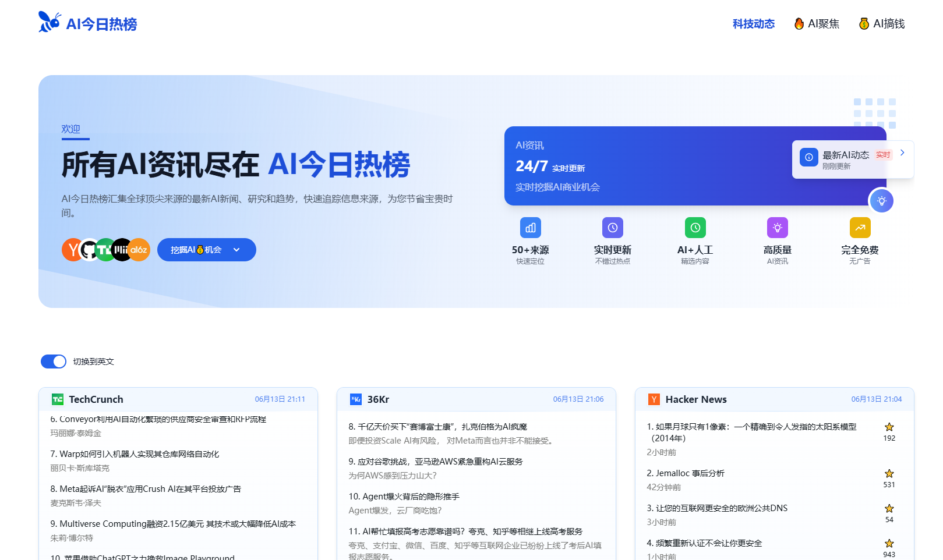943x560 pixels.
Task: Open the 36Kr source title
Action: [x=378, y=399]
